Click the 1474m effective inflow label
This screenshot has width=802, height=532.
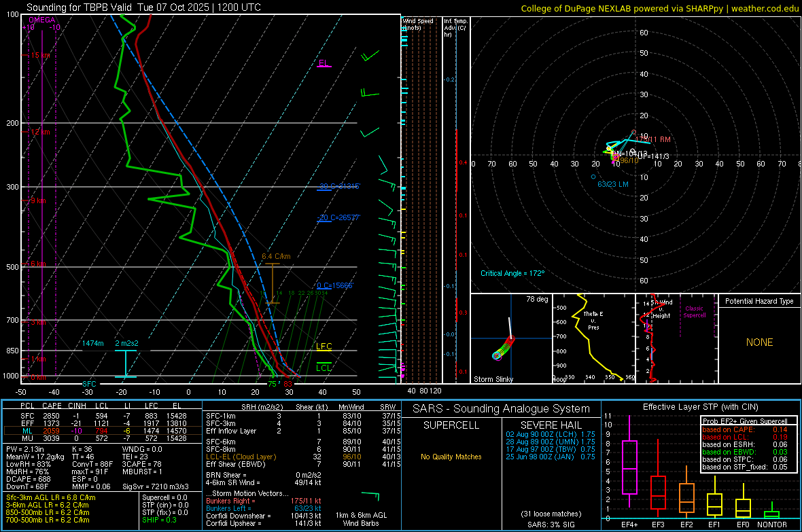[92, 343]
